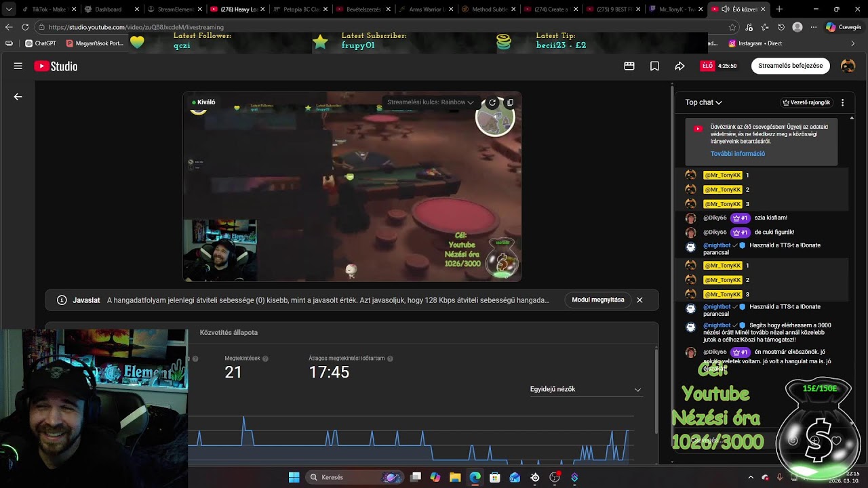
Task: Click the microphone icon in system tray
Action: click(x=780, y=477)
